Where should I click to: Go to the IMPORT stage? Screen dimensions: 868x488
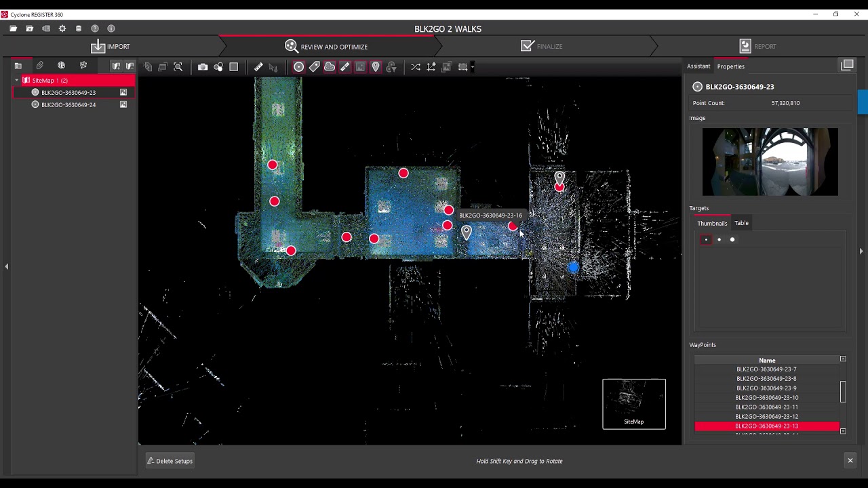[x=110, y=46]
